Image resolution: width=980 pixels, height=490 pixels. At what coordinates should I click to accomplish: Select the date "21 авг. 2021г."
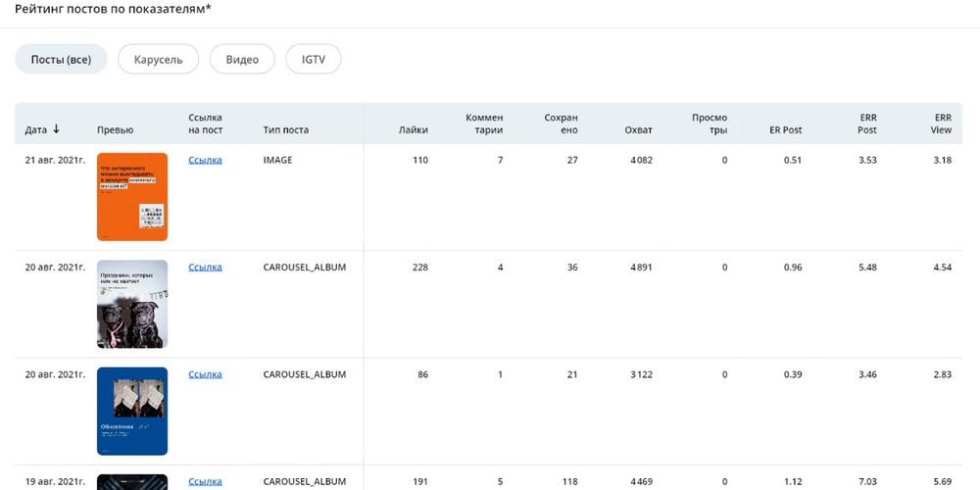(55, 160)
